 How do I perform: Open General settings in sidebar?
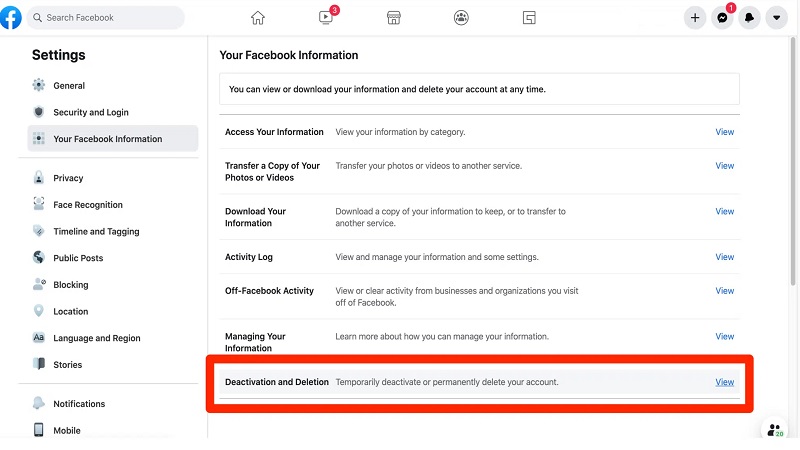coord(69,86)
